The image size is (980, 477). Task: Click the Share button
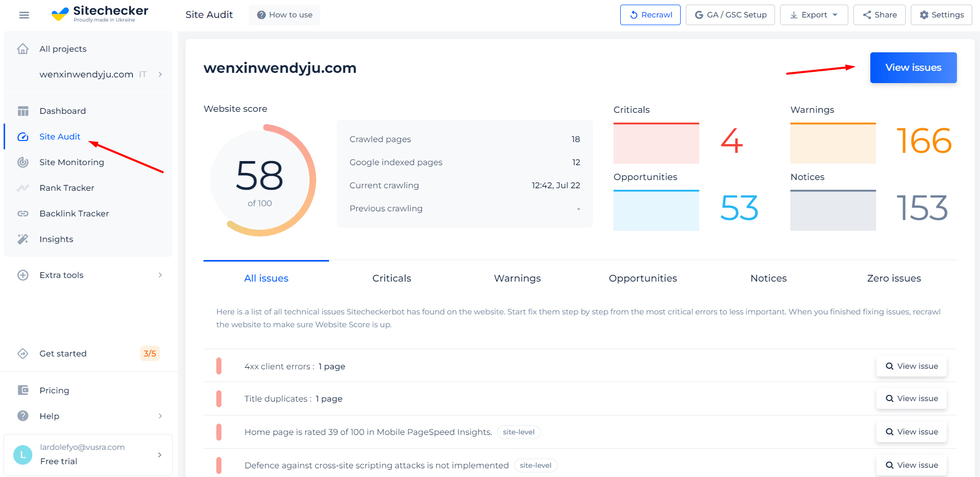coord(880,15)
